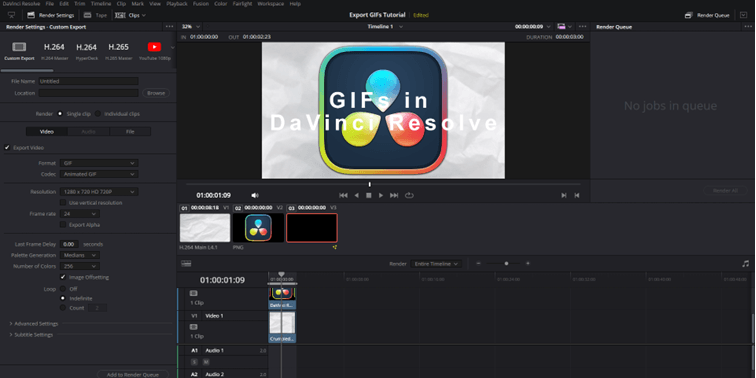Expand Advanced Settings section
756x378 pixels.
34,324
